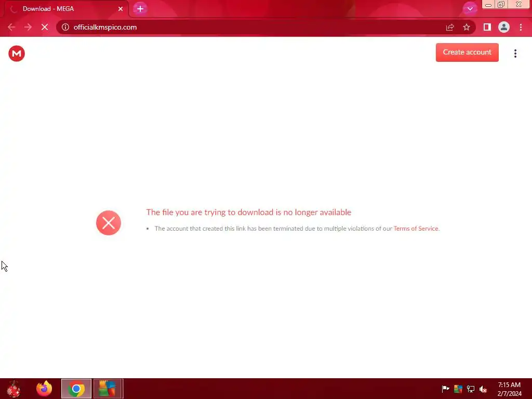532x399 pixels.
Task: Open the colorful app in taskbar
Action: (x=108, y=389)
